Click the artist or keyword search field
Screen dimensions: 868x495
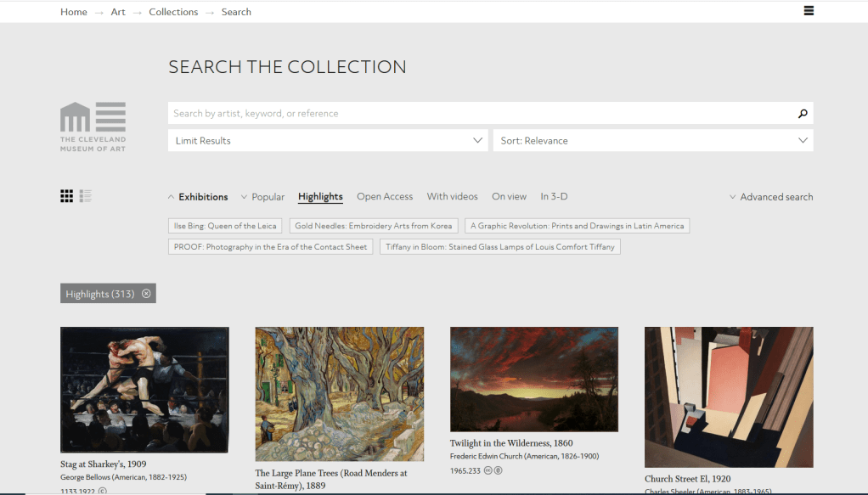[480, 114]
